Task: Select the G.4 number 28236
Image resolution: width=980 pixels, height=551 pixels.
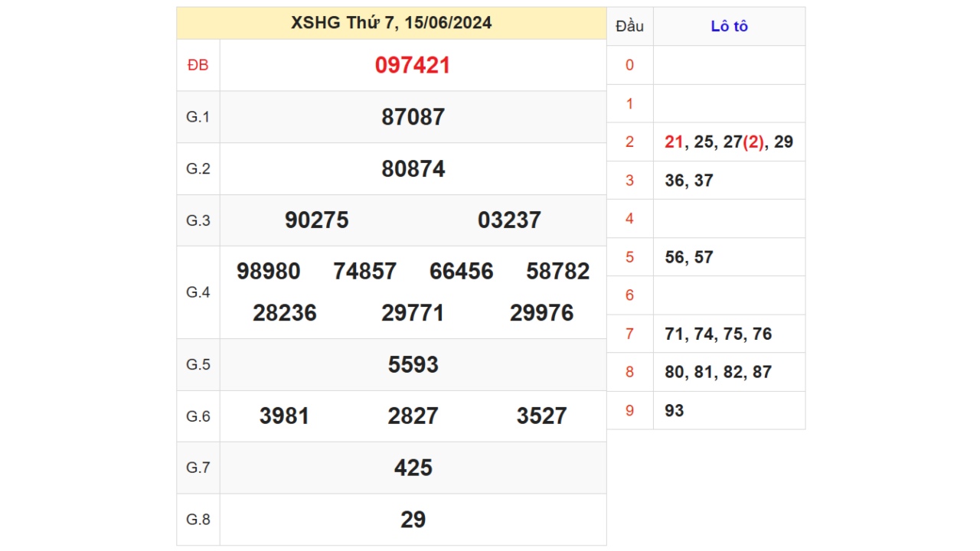Action: click(x=284, y=313)
